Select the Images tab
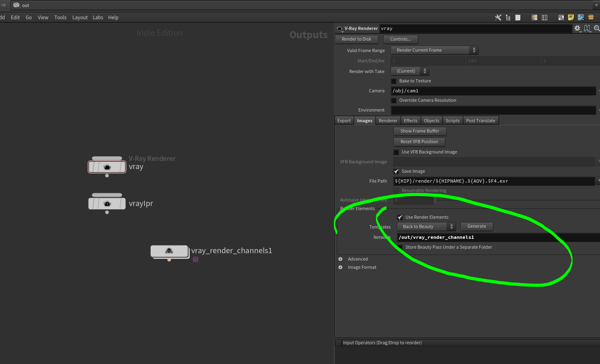Screen dimensions: 600x364 [x=364, y=121]
